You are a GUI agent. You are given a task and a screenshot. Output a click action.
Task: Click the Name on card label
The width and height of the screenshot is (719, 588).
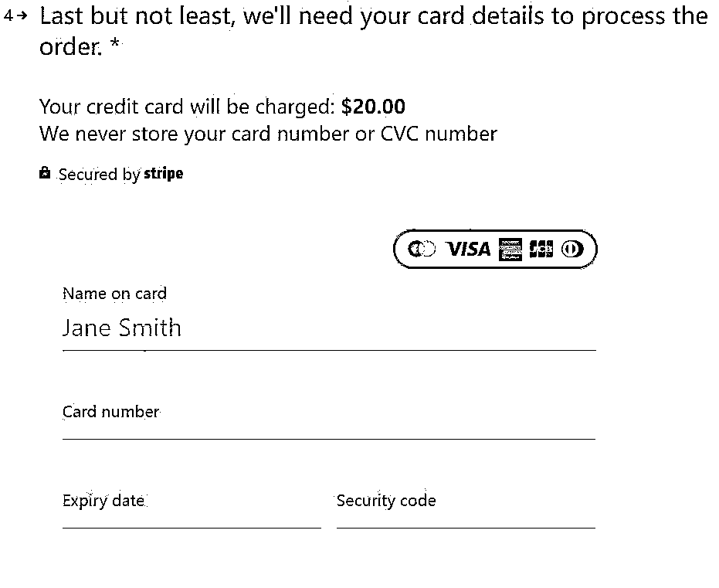click(114, 294)
